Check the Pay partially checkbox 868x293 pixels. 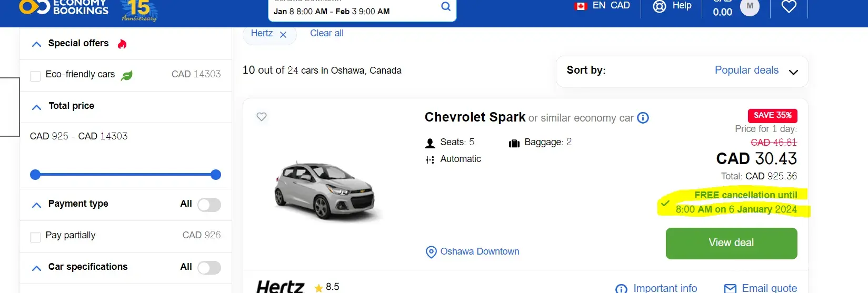35,237
